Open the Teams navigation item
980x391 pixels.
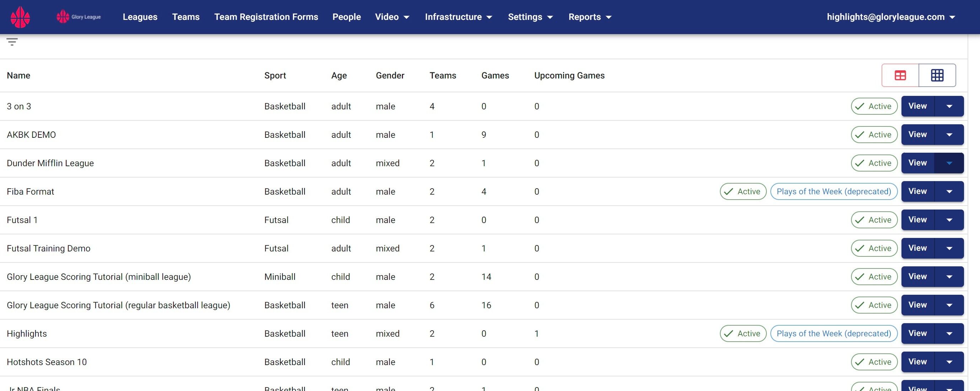pyautogui.click(x=185, y=17)
